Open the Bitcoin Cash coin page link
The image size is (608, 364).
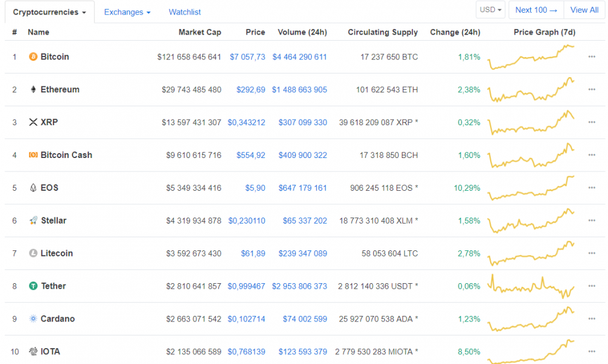pos(66,155)
